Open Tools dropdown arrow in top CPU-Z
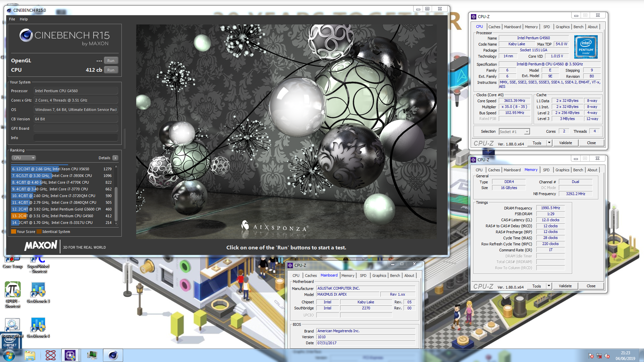The width and height of the screenshot is (644, 362). click(549, 143)
